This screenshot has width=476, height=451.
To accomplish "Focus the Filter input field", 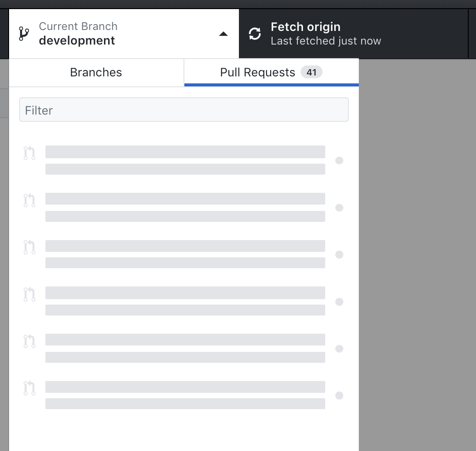I will point(183,110).
